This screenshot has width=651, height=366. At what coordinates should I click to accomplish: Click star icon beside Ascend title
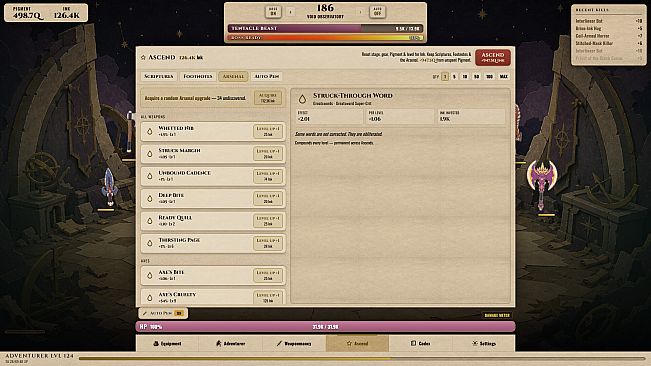click(143, 57)
